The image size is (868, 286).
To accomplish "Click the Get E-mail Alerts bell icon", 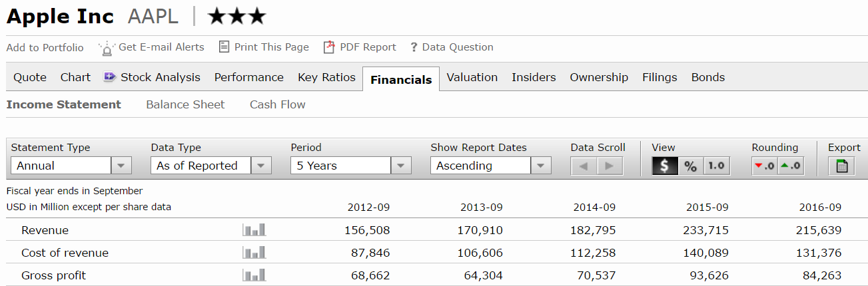I will click(x=107, y=48).
